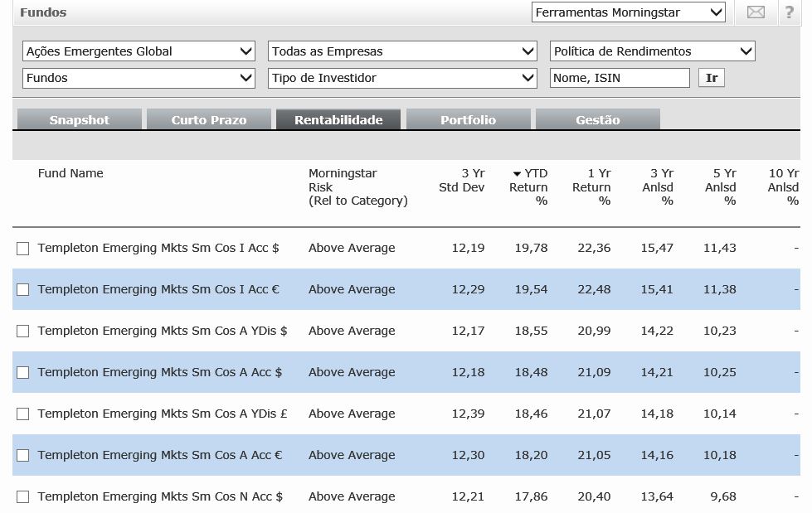Check the box for Templeton Sm Cos A Acc $
Viewport: 812px width, 513px height.
22,373
